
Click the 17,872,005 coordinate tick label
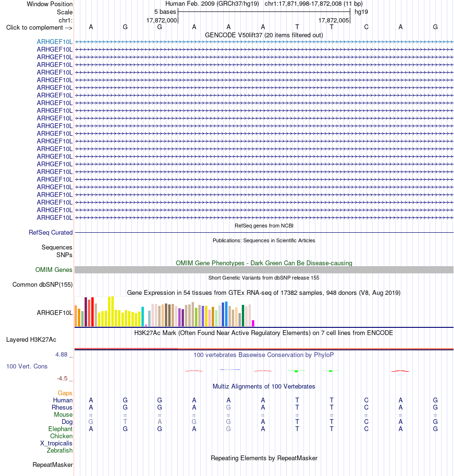click(334, 21)
